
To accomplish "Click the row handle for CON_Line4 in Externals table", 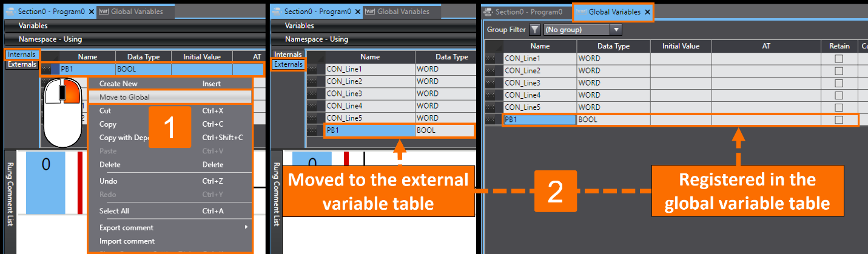I will pos(312,105).
